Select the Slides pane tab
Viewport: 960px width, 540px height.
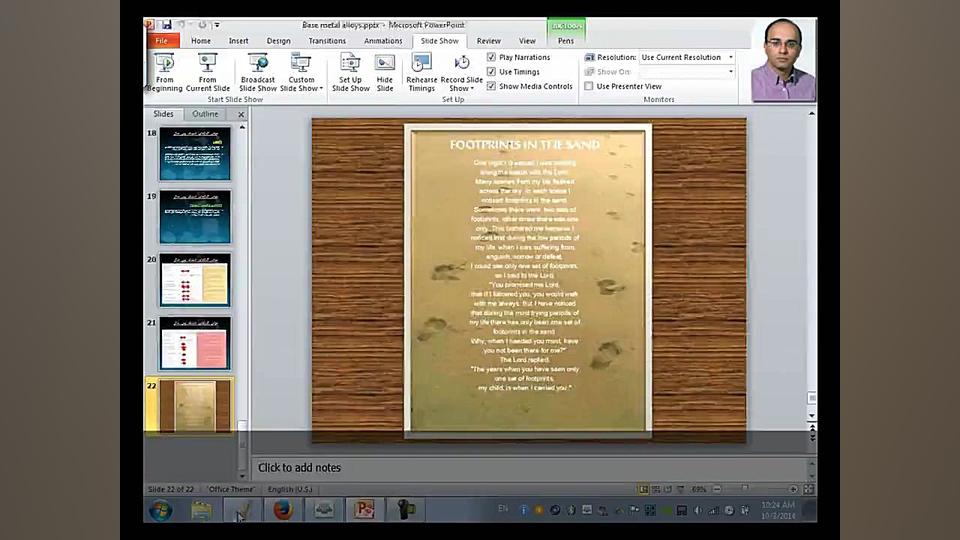tap(163, 114)
